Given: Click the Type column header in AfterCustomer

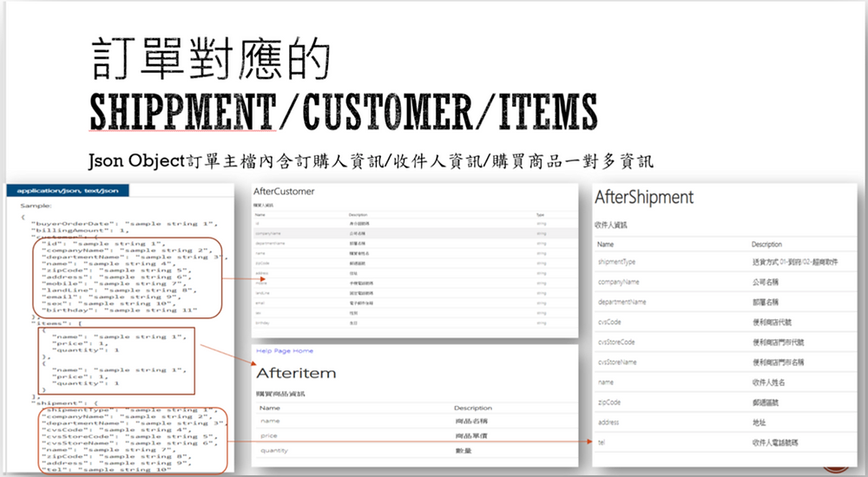Looking at the screenshot, I should [x=540, y=215].
